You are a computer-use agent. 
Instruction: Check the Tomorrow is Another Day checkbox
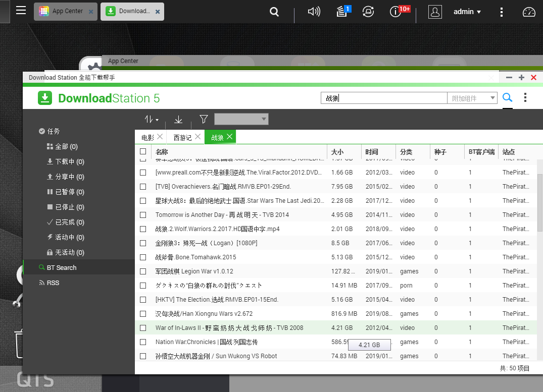click(x=143, y=215)
